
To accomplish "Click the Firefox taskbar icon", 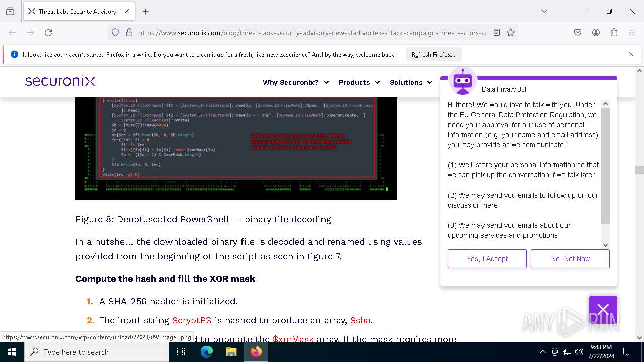I will click(x=256, y=352).
